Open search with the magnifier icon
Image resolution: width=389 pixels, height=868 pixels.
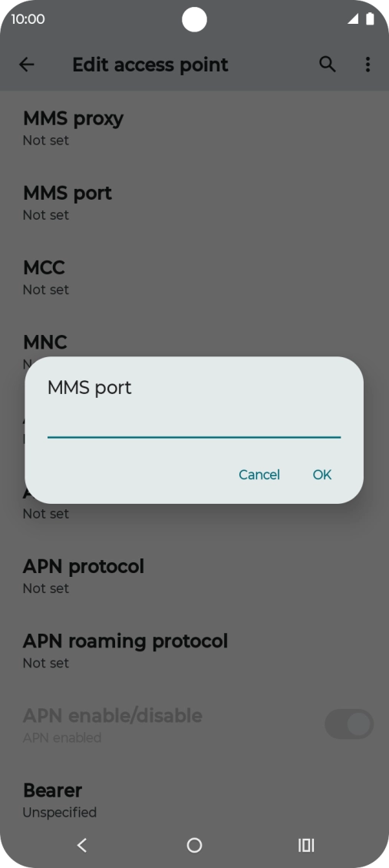pos(328,65)
